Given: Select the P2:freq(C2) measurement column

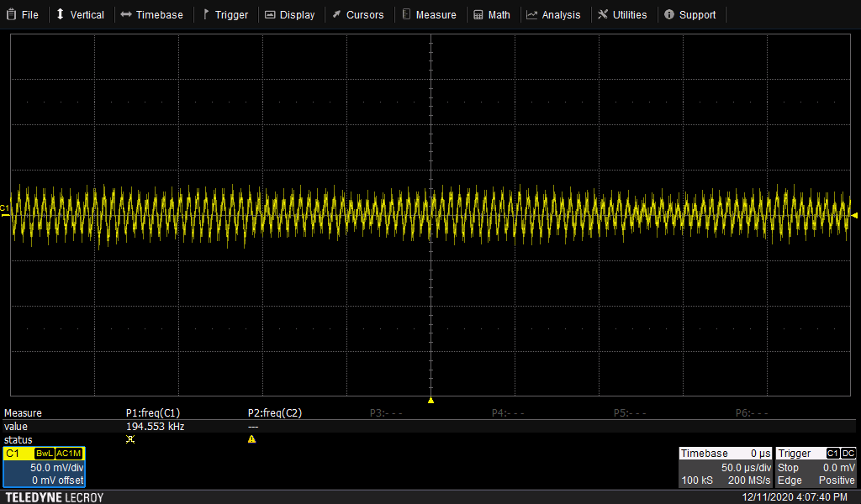Looking at the screenshot, I should click(275, 413).
